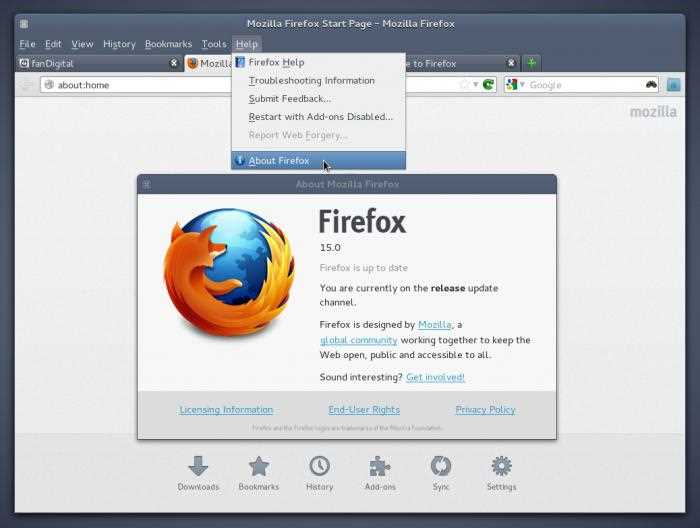Choose Troubleshooting Information menu entry
700x528 pixels.
pos(311,80)
